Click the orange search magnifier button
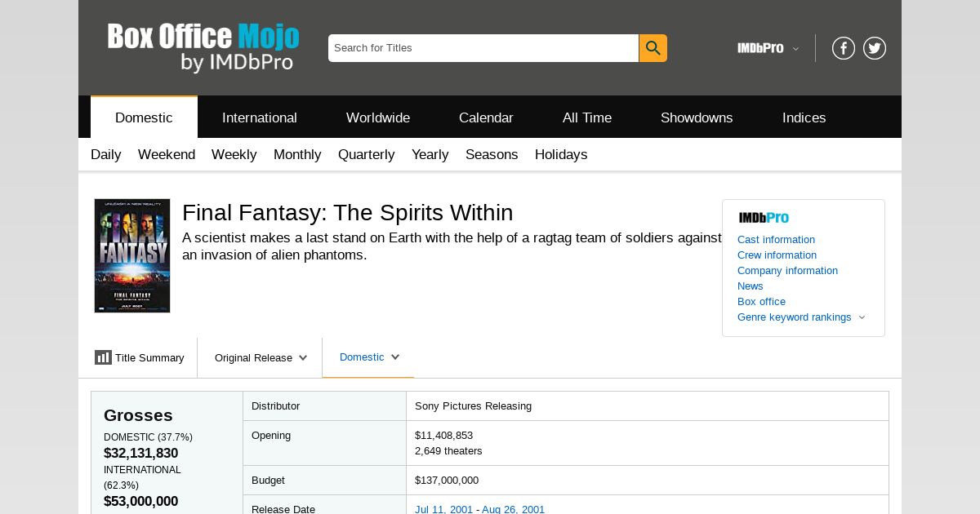 (x=653, y=48)
